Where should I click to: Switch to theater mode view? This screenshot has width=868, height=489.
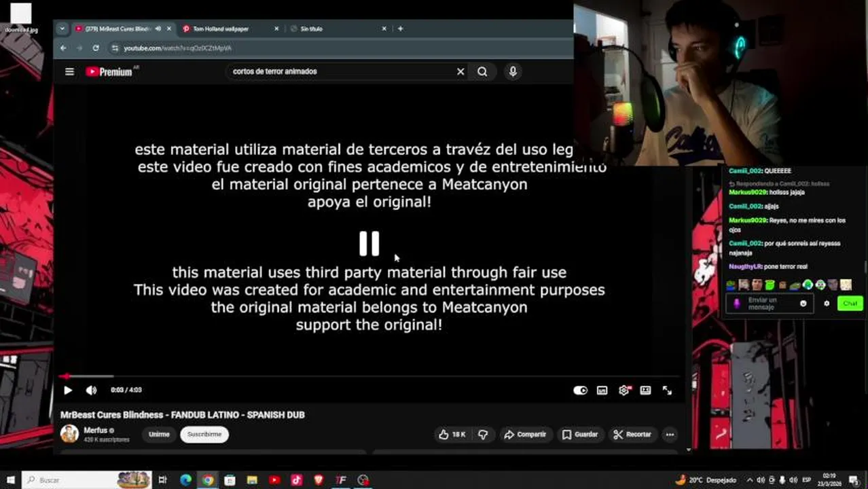pyautogui.click(x=645, y=391)
